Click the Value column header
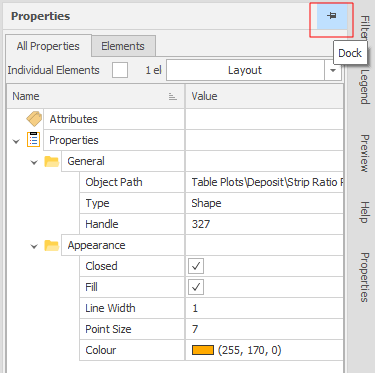Image resolution: width=375 pixels, height=373 pixels. 264,96
